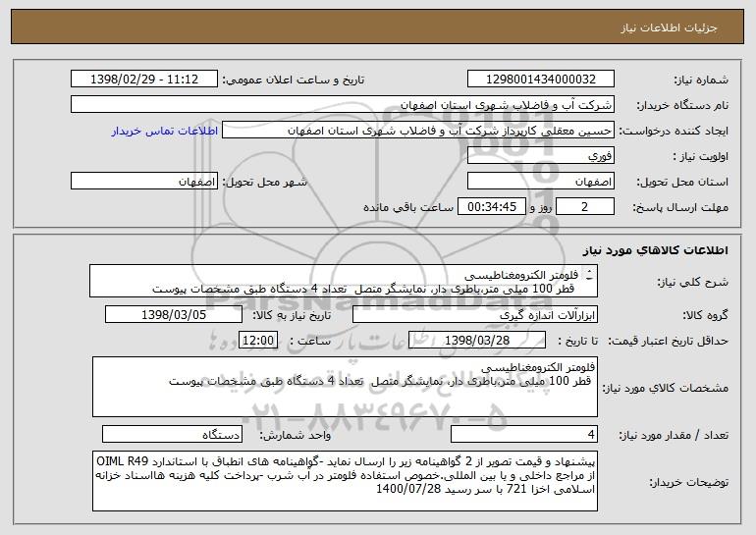756x535 pixels.
Task: Click the label ساعت باقی مانده
Action: 407,207
